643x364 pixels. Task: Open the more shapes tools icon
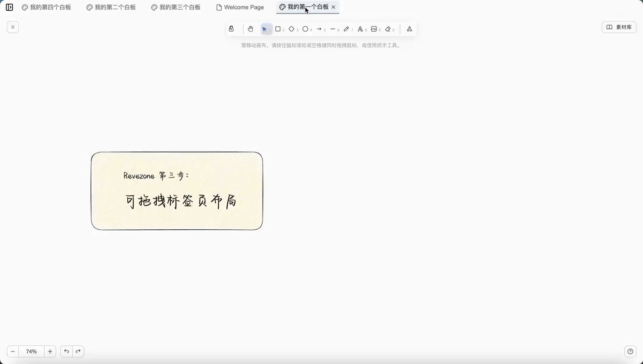pyautogui.click(x=409, y=29)
